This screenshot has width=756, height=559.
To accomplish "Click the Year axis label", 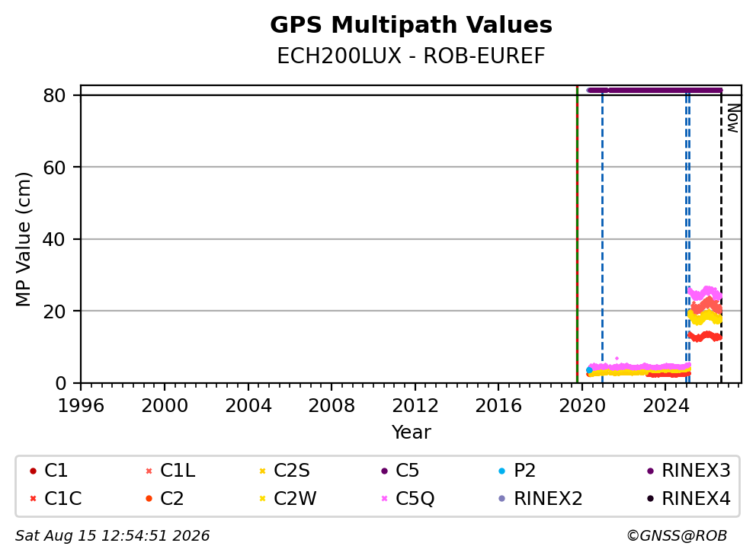I will pyautogui.click(x=411, y=432).
